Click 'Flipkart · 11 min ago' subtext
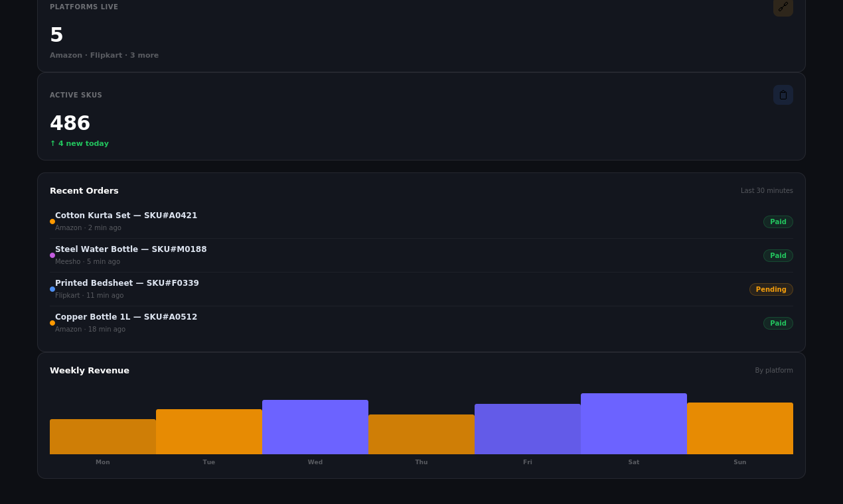 coord(89,295)
